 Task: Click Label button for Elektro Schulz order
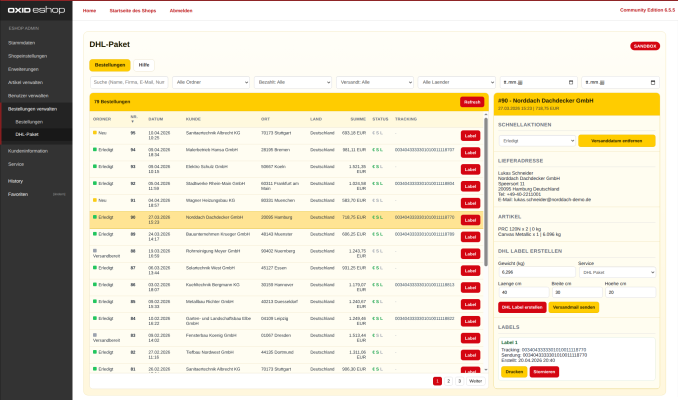470,170
